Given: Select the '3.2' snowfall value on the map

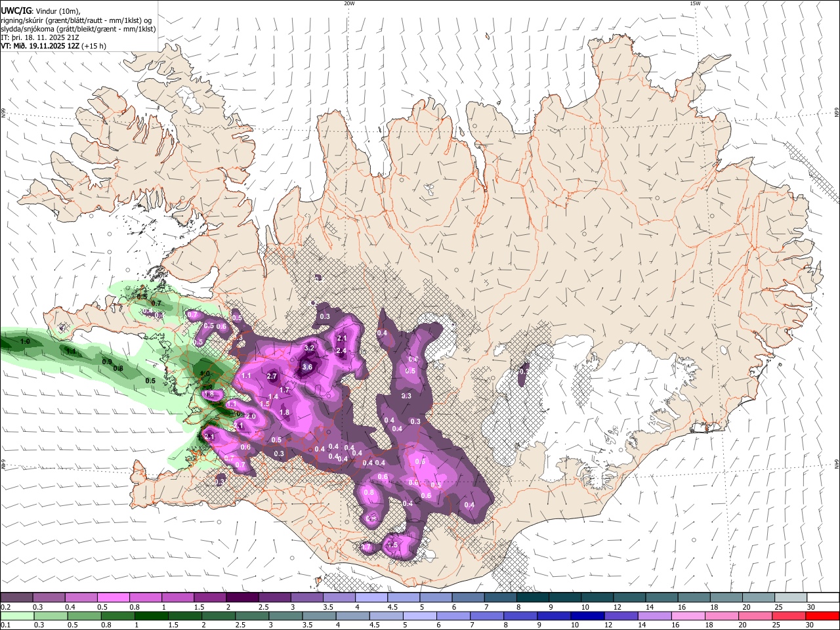Looking at the screenshot, I should [x=310, y=348].
